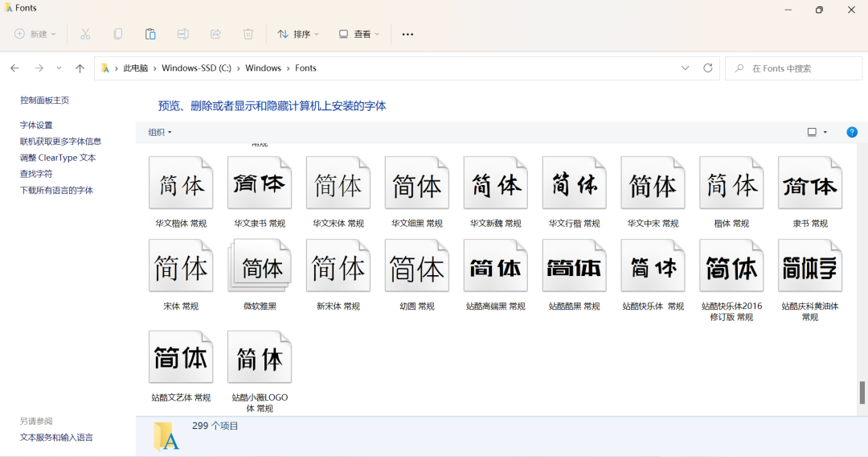This screenshot has height=457, width=868.
Task: Click the Share icon in toolbar
Action: 215,35
